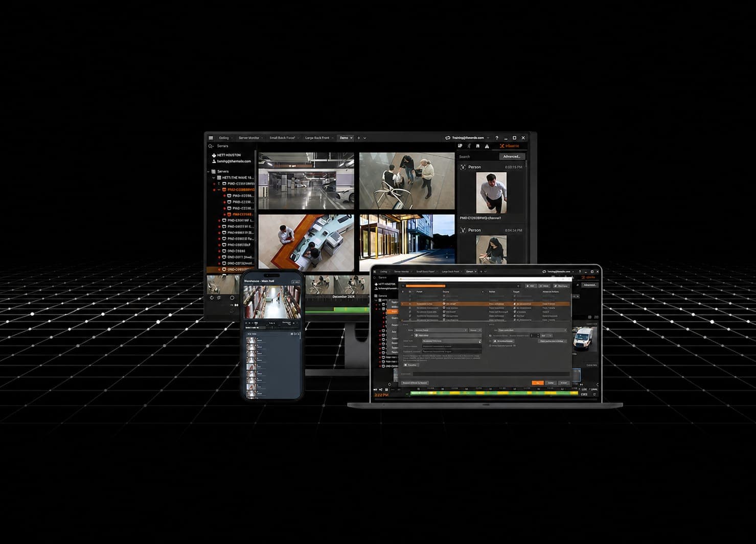Click the LIVE button on the laptop timeline
The width and height of the screenshot is (756, 544).
click(x=584, y=390)
